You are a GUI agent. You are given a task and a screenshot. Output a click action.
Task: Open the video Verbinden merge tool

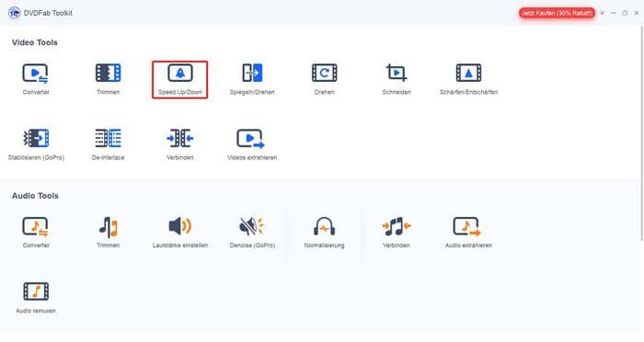pyautogui.click(x=180, y=144)
